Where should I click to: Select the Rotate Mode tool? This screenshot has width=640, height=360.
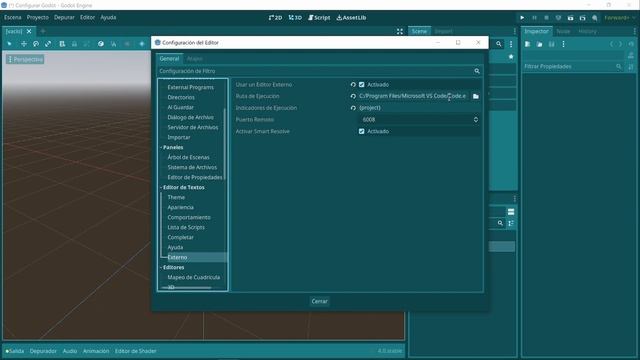pyautogui.click(x=36, y=44)
